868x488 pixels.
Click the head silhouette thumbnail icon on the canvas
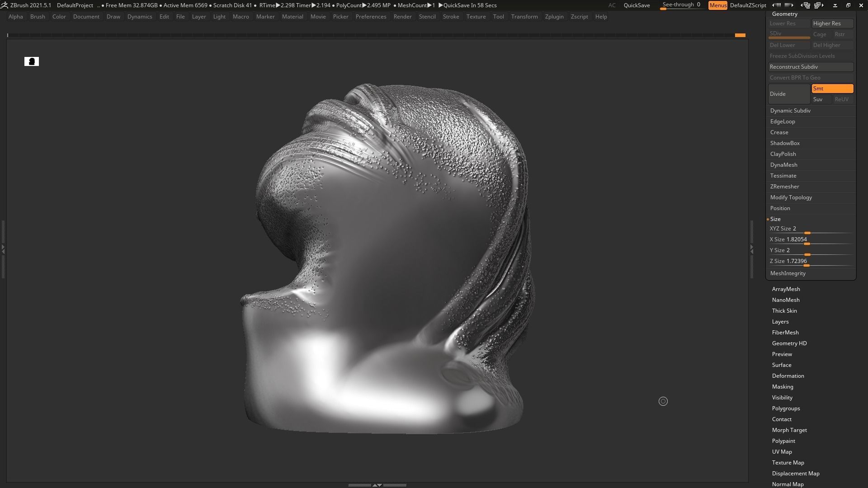(32, 61)
